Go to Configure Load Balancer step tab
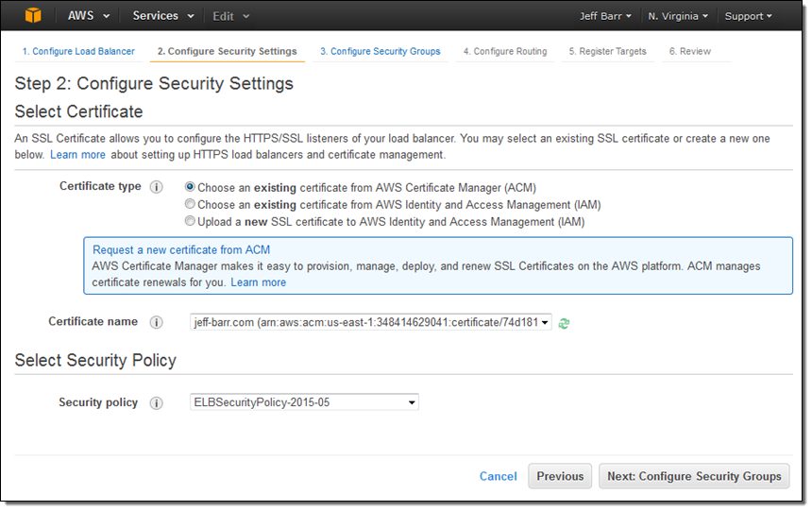812x511 pixels. click(77, 52)
